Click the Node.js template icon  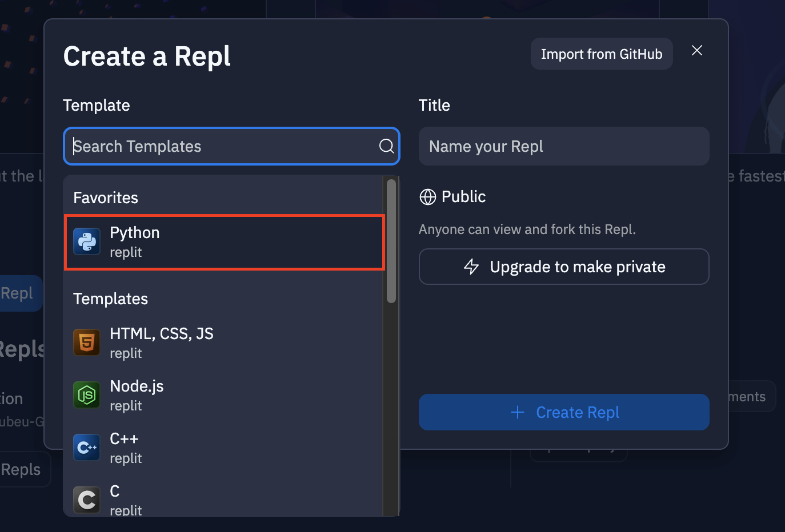pos(87,395)
